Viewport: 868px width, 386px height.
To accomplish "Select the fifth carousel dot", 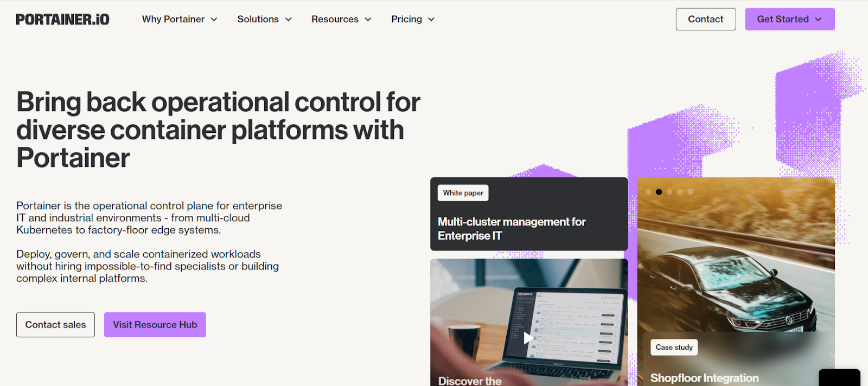I will [x=690, y=192].
